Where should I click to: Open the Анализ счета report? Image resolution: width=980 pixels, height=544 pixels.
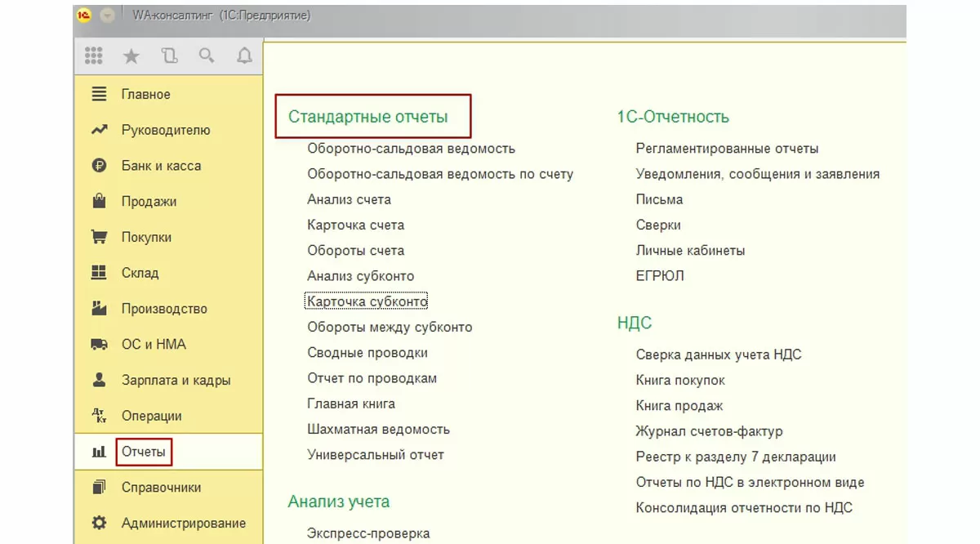click(x=349, y=199)
